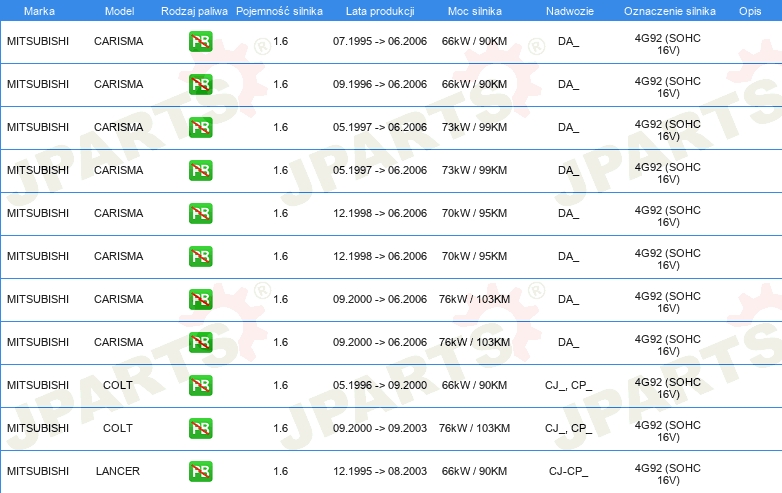
Task: Click COLT in the 05.1996 -> 09.2000 row
Action: (x=118, y=385)
